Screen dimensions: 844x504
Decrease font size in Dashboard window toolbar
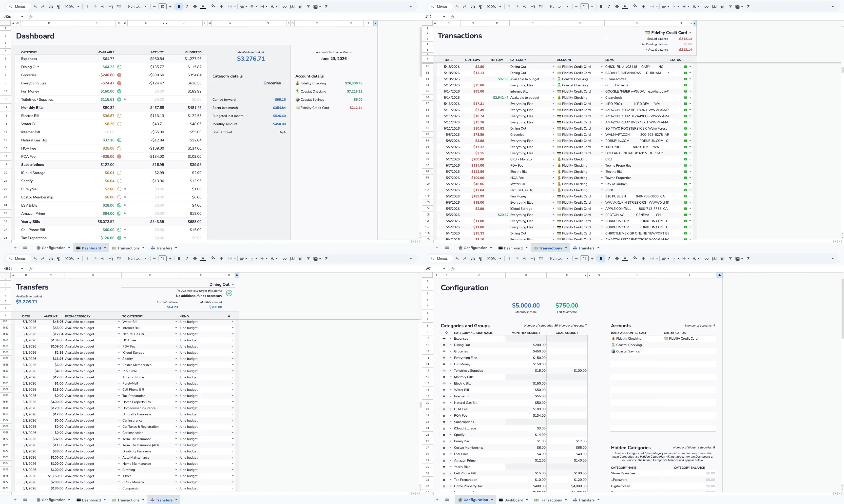coord(154,6)
